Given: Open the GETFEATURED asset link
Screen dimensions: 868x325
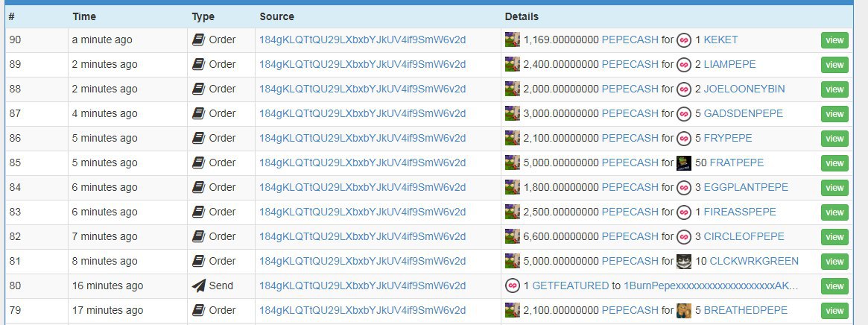Looking at the screenshot, I should [570, 285].
